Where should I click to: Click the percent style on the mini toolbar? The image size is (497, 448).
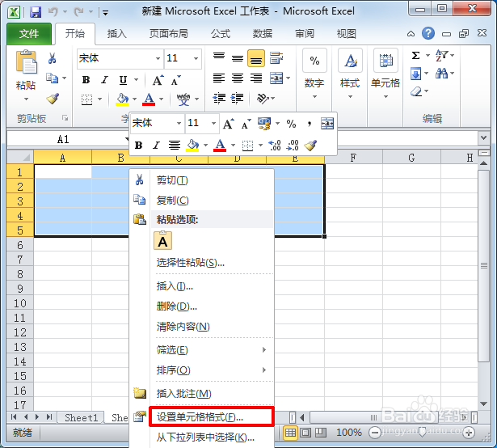point(291,124)
